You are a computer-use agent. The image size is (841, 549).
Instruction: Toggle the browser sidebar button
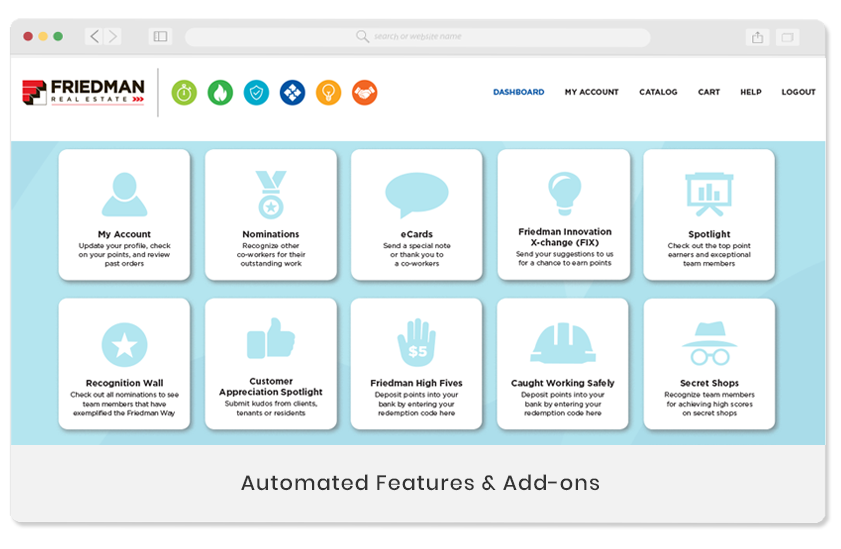160,37
